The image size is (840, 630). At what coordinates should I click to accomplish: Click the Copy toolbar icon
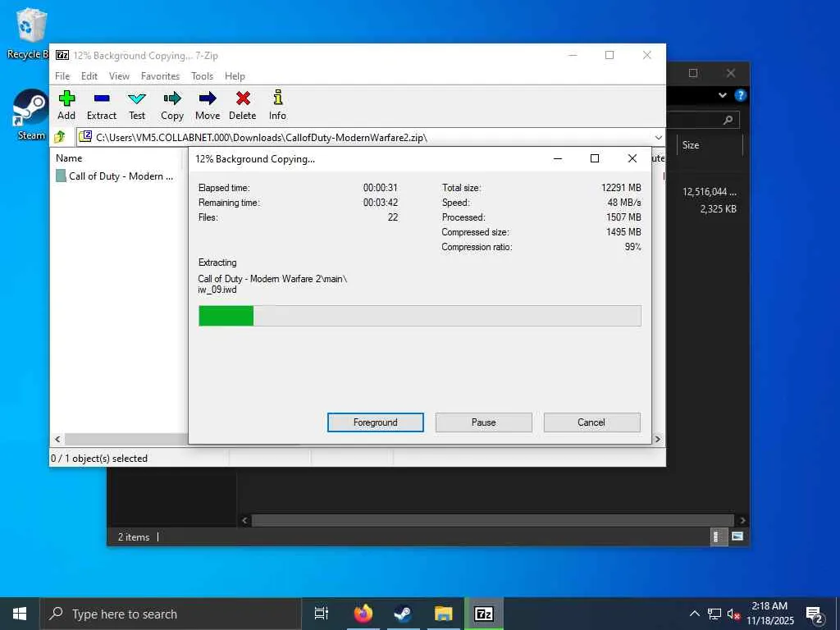point(172,106)
